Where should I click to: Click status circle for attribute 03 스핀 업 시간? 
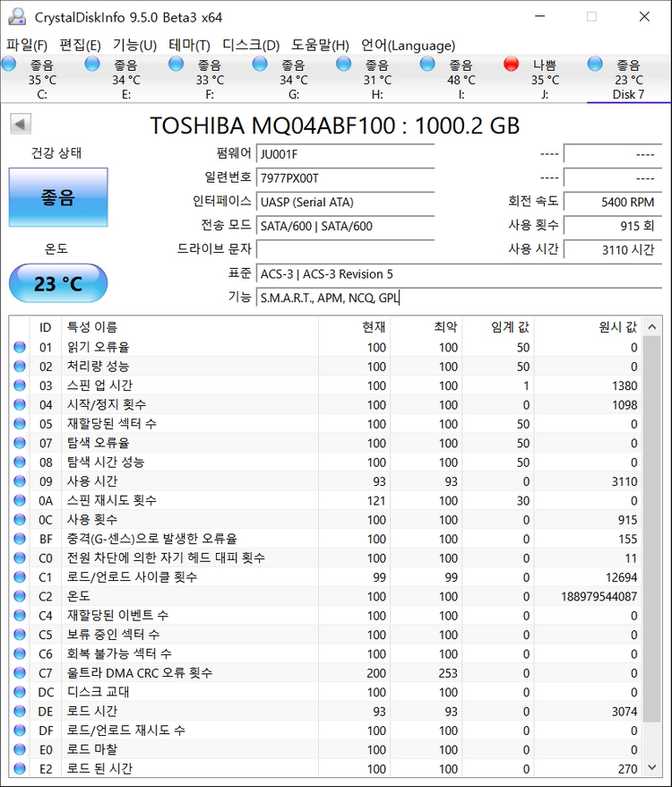(20, 385)
